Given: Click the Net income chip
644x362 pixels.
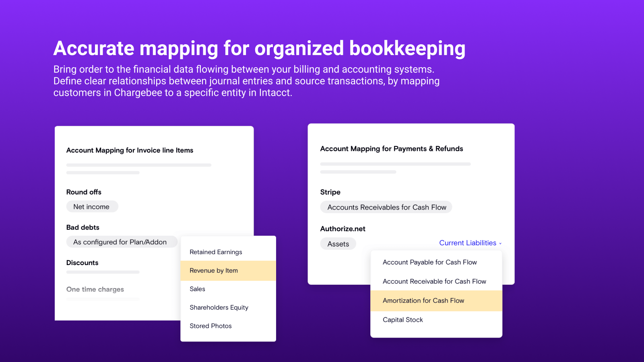Looking at the screenshot, I should [x=92, y=207].
